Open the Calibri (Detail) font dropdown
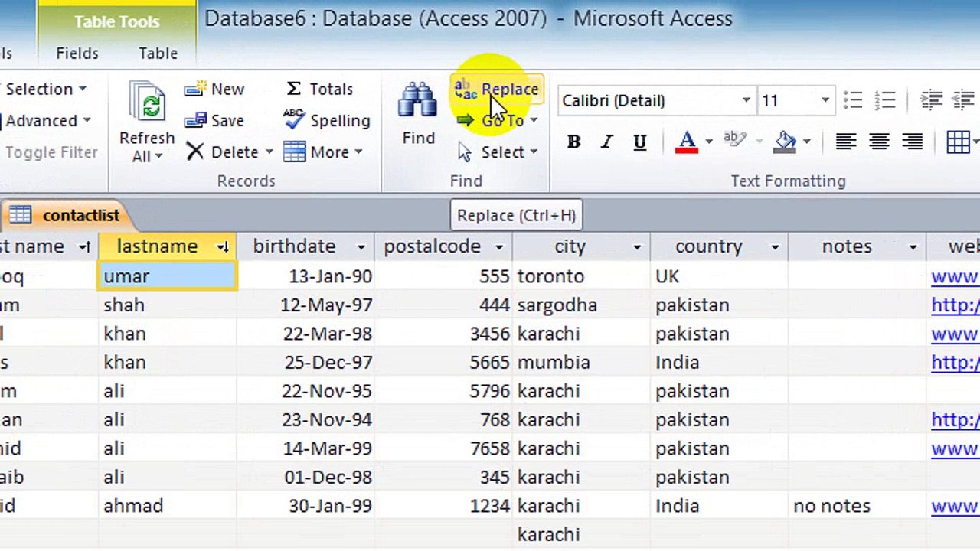The image size is (980, 551). [746, 100]
